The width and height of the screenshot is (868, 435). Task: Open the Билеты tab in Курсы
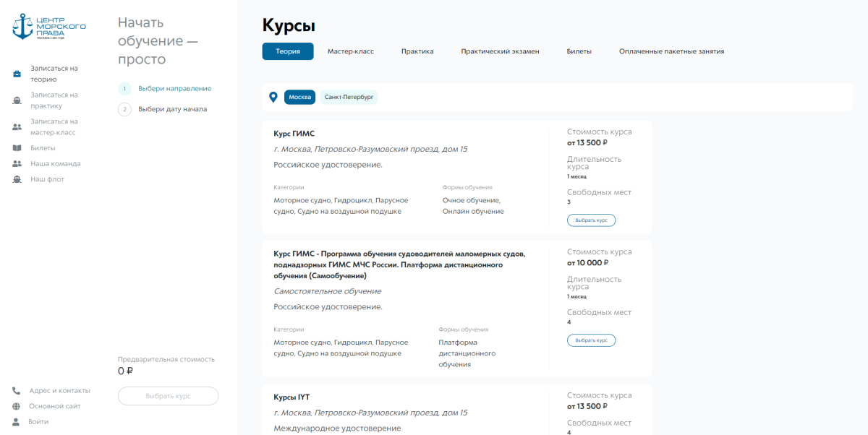click(579, 51)
